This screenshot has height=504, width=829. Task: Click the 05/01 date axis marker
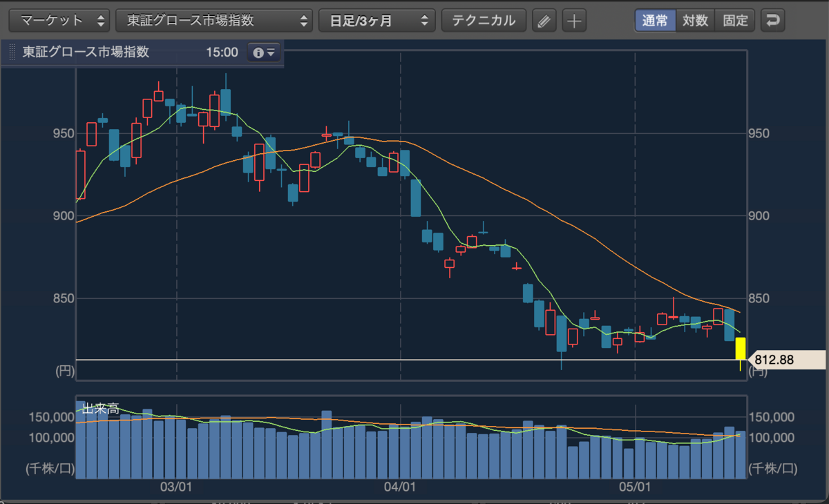[x=635, y=487]
